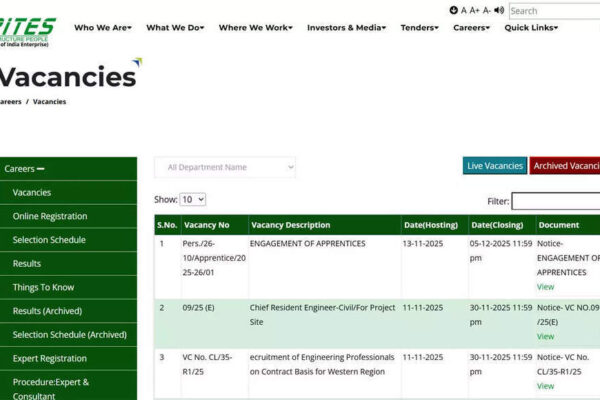Viewport: 600px width, 400px height.
Task: Decrease font size with A-
Action: click(x=486, y=11)
